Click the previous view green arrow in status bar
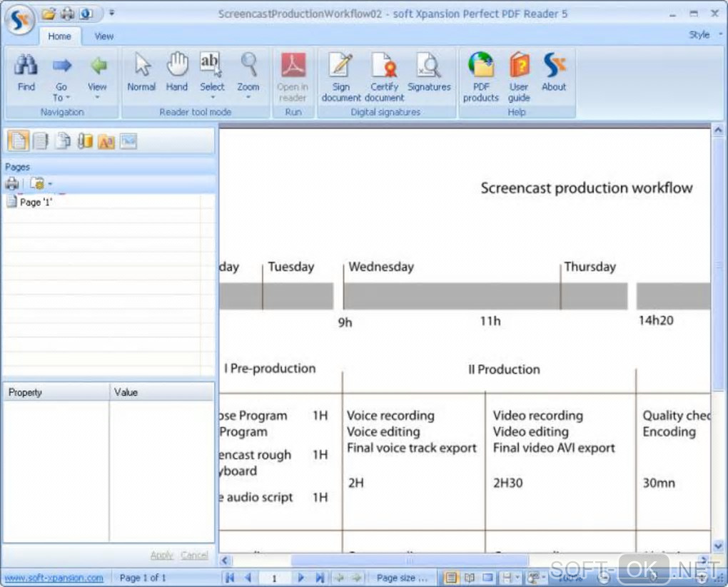The width and height of the screenshot is (728, 587). click(339, 578)
